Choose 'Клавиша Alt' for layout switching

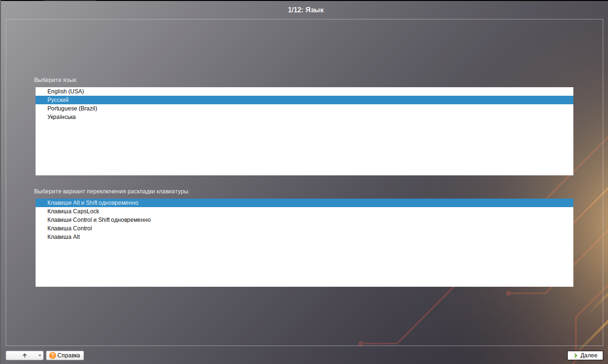pos(64,237)
